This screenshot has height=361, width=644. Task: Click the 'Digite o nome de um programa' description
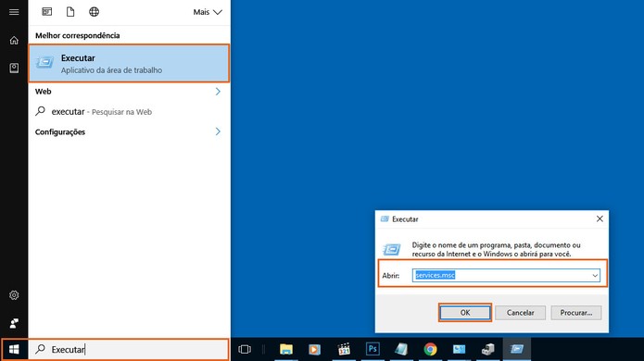coord(496,249)
